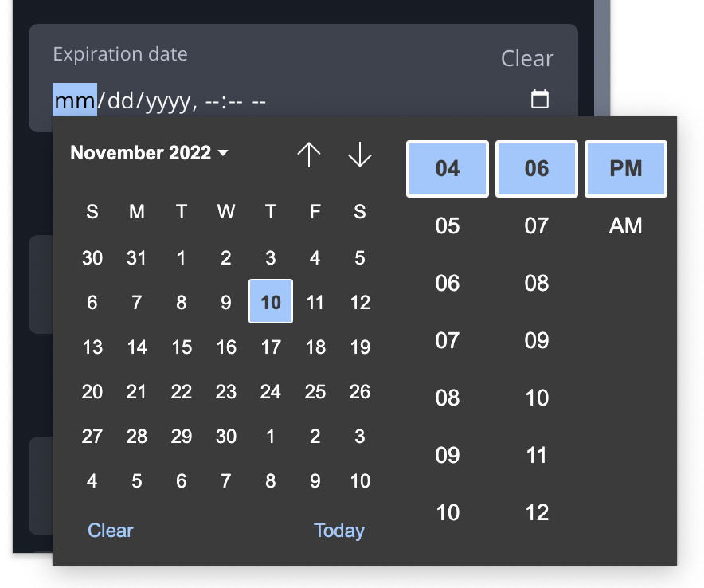Switch the time to AM
This screenshot has width=704, height=588.
(626, 225)
